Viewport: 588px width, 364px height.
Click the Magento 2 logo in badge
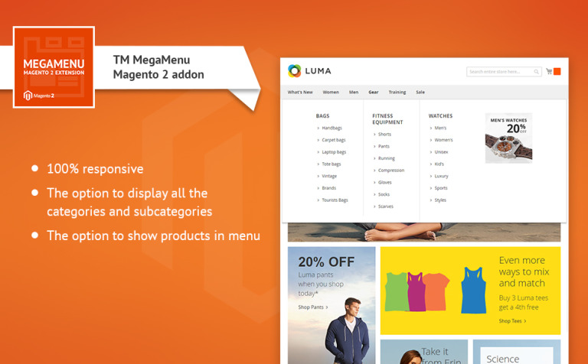(39, 96)
